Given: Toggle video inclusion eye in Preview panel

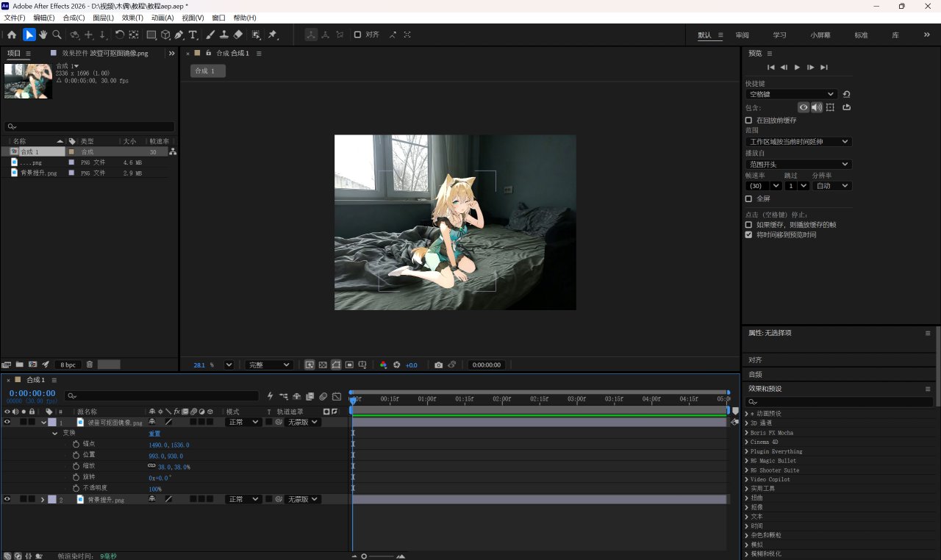Looking at the screenshot, I should [x=804, y=107].
